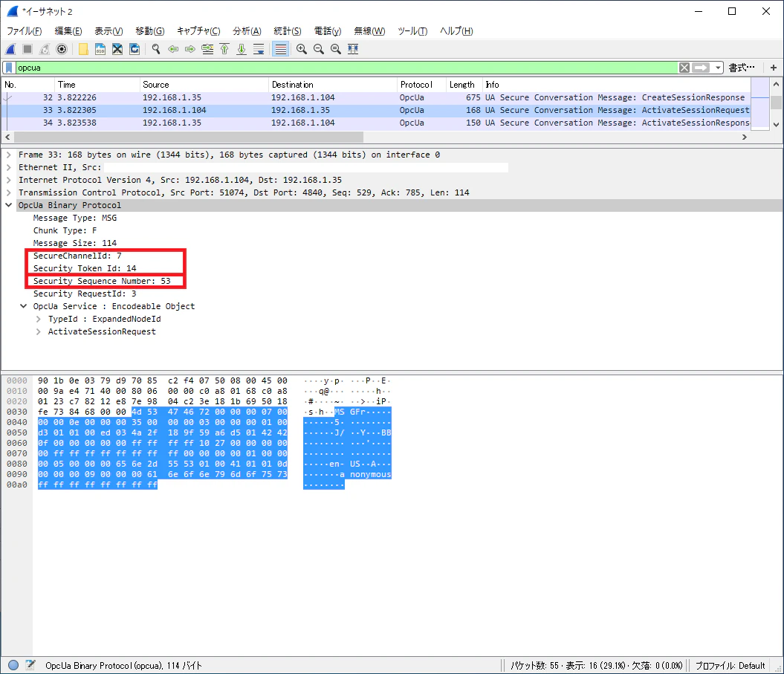The height and width of the screenshot is (674, 784).
Task: Apply the display filter arrow button
Action: pyautogui.click(x=701, y=68)
